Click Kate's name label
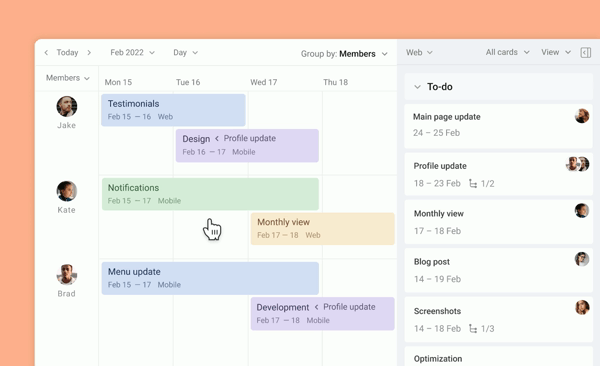Screen dimensions: 600x366 click(67, 210)
